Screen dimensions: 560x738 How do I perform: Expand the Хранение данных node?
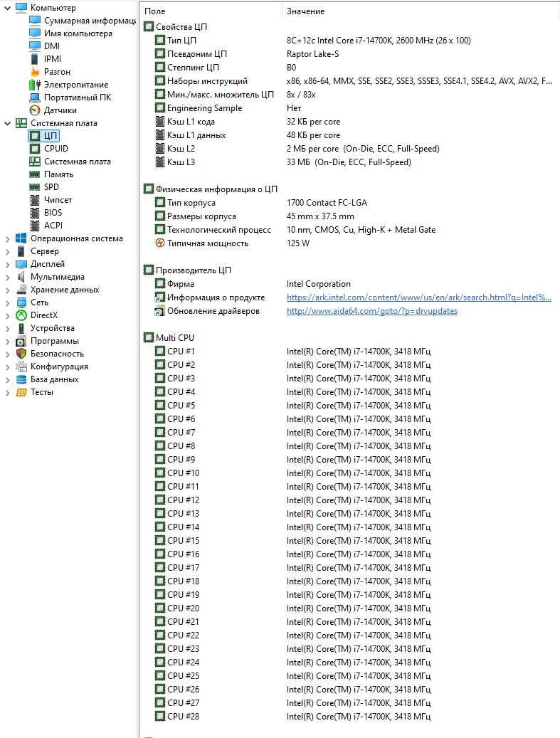(7, 290)
